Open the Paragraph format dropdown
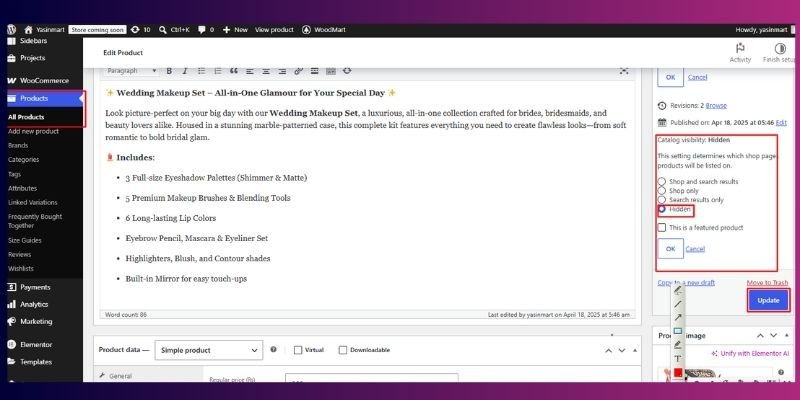 pyautogui.click(x=132, y=71)
